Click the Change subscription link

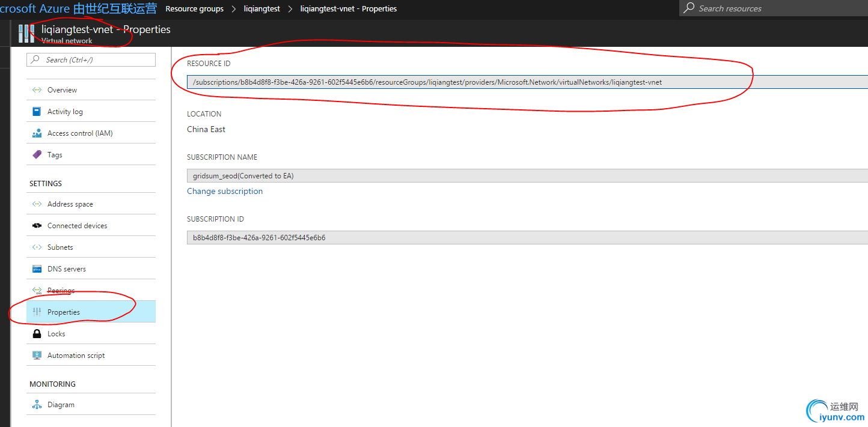[x=225, y=191]
